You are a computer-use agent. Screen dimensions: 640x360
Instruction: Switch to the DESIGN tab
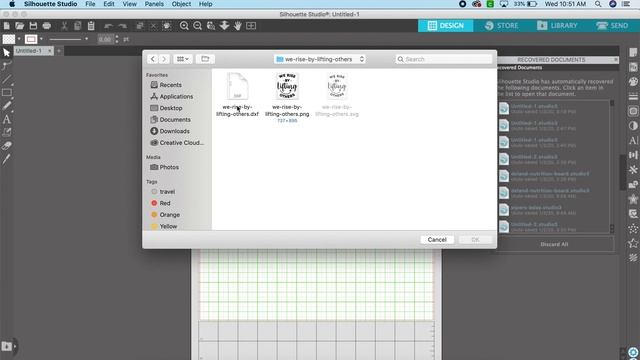coord(446,26)
